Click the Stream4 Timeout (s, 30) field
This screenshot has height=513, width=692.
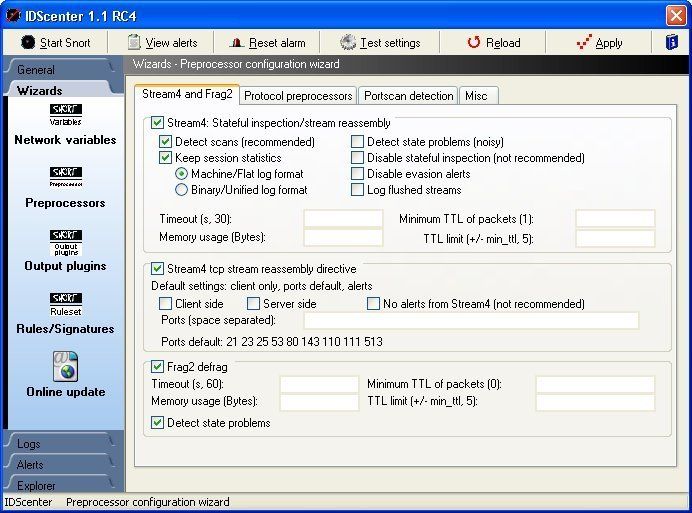point(343,219)
